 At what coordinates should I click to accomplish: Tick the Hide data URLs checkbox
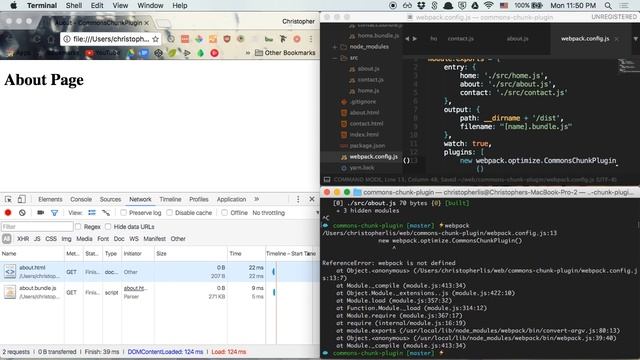point(108,227)
